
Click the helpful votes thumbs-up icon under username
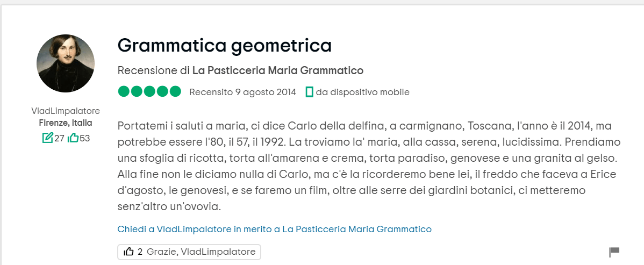click(x=73, y=138)
